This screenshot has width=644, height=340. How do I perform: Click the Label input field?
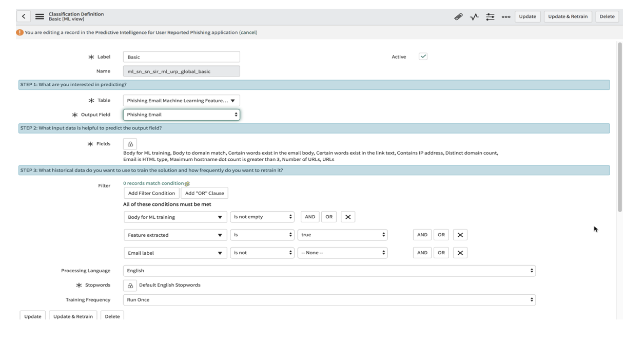(181, 57)
